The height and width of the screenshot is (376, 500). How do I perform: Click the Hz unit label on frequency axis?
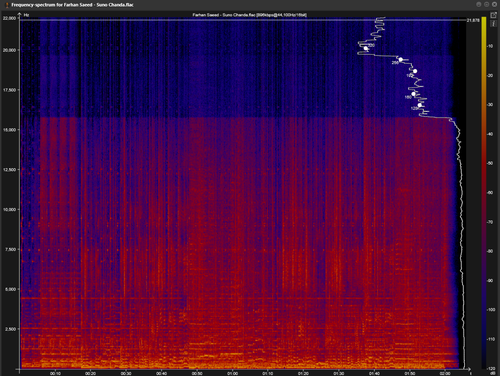click(26, 15)
